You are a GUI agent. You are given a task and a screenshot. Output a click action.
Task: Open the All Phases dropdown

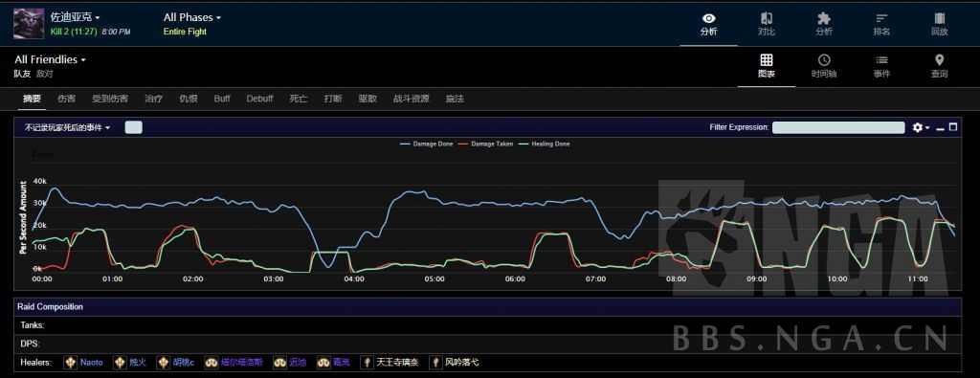click(x=191, y=17)
